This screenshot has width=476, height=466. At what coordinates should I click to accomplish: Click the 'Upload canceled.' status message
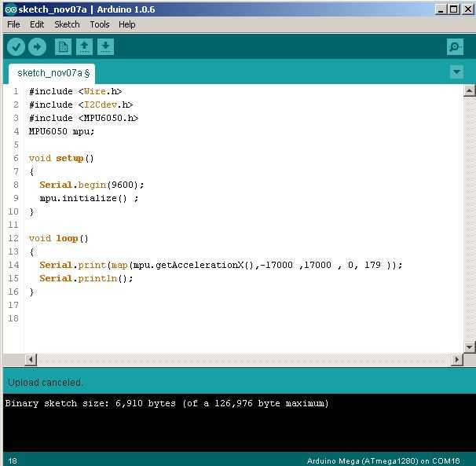click(x=46, y=383)
